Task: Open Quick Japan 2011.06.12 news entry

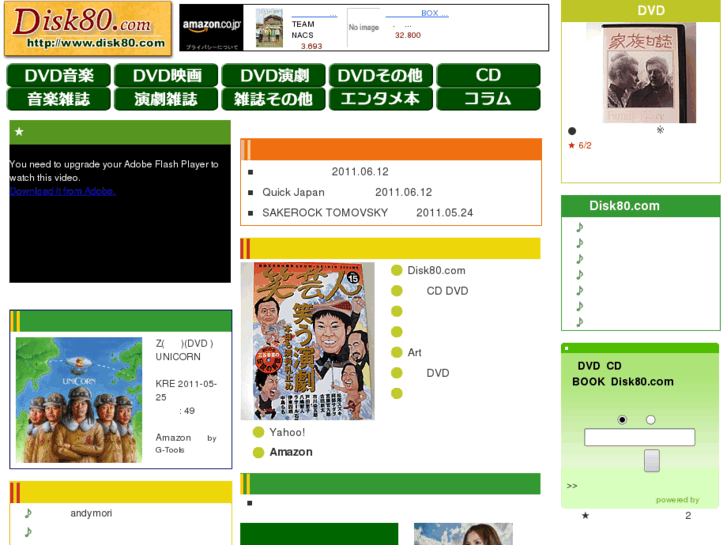Action: point(347,192)
